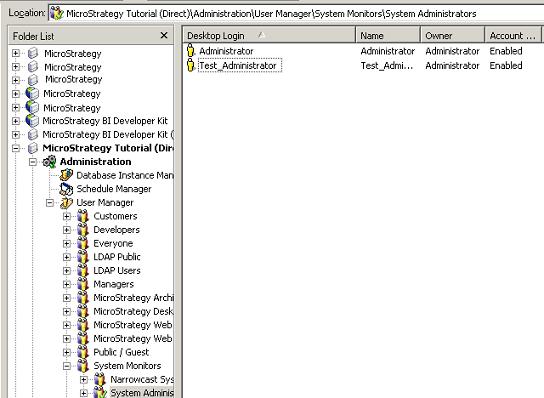Click the Managers group icon
Viewport: 544px width, 398px height.
[x=83, y=284]
